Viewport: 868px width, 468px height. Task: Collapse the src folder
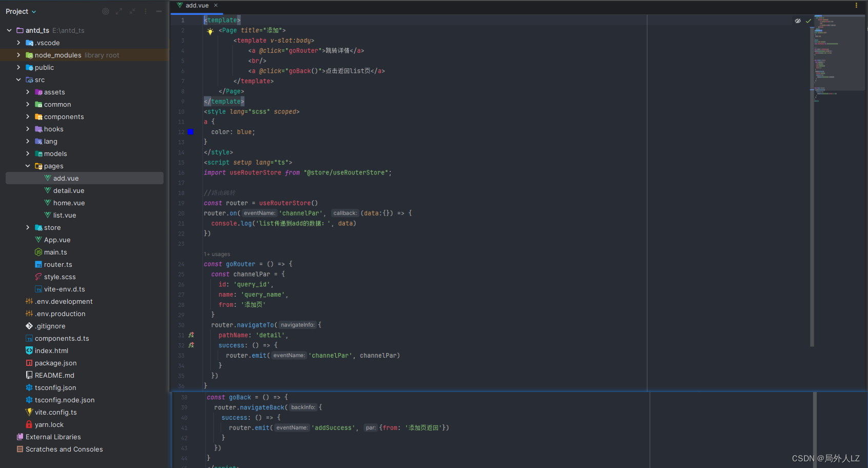click(x=18, y=80)
